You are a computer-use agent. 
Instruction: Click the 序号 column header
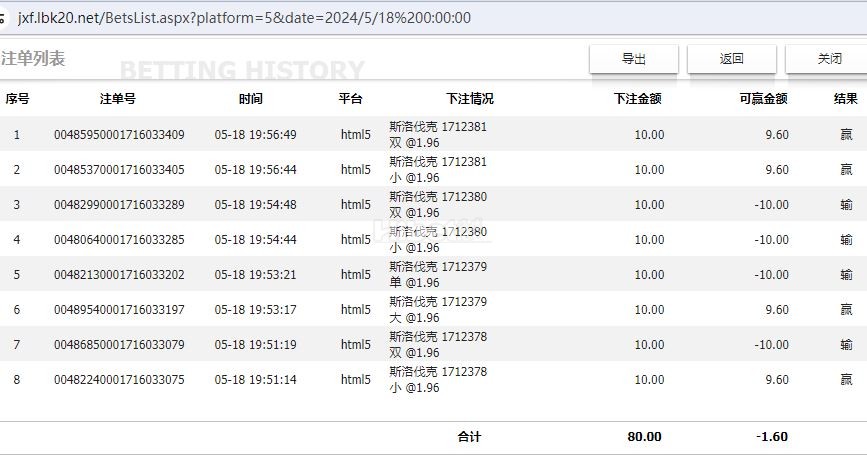(x=17, y=99)
